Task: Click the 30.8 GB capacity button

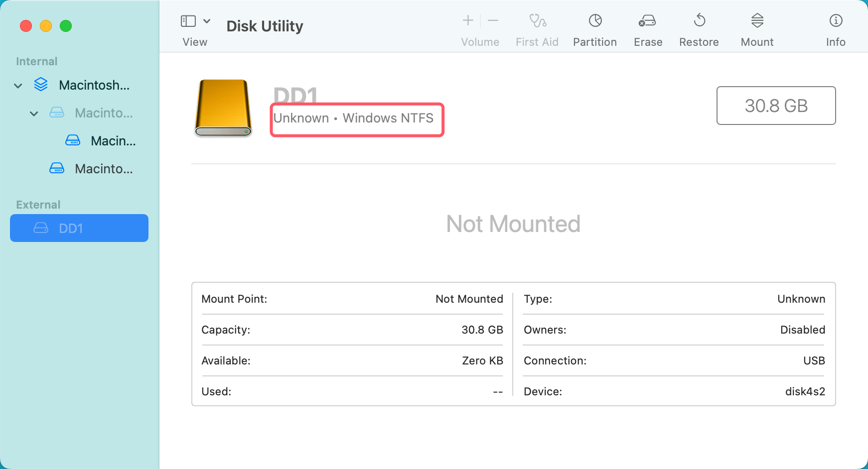Action: click(x=775, y=106)
